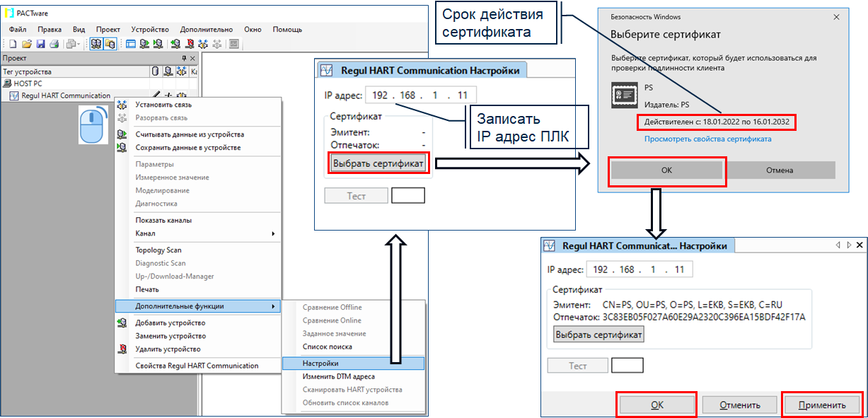This screenshot has width=868, height=418.
Task: Click the first IP address octet field 192
Action: (x=380, y=95)
